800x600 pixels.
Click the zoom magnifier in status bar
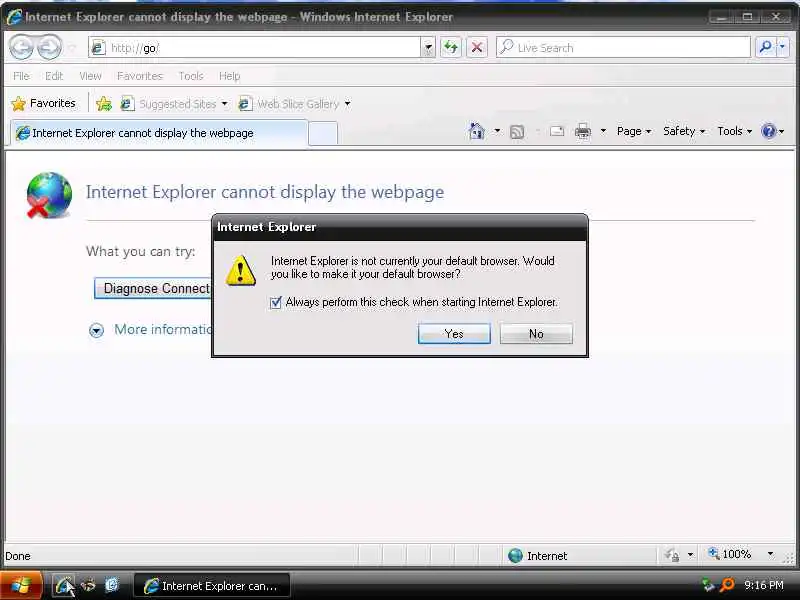pyautogui.click(x=713, y=553)
